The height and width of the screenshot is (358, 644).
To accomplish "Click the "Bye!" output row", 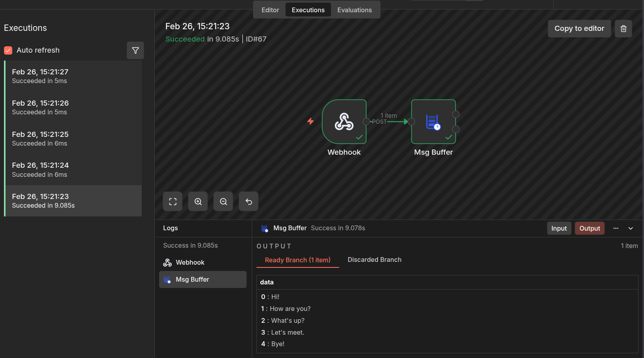I will point(273,344).
